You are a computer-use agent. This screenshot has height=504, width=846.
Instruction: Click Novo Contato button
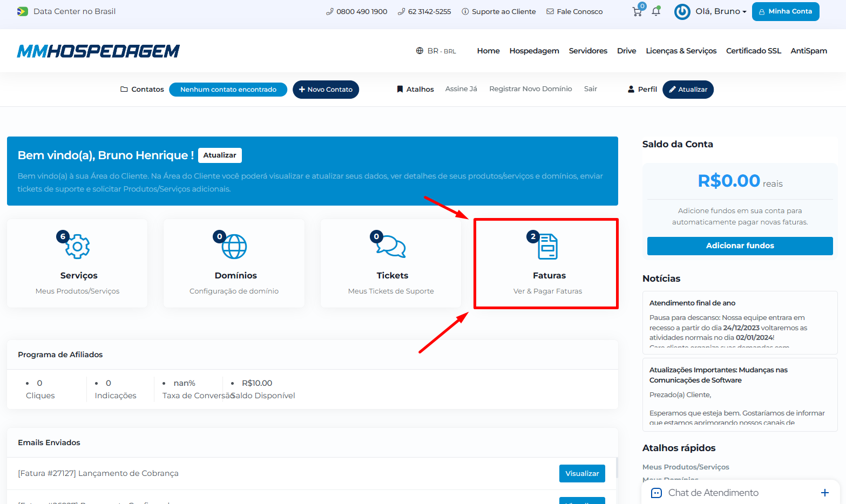click(326, 90)
